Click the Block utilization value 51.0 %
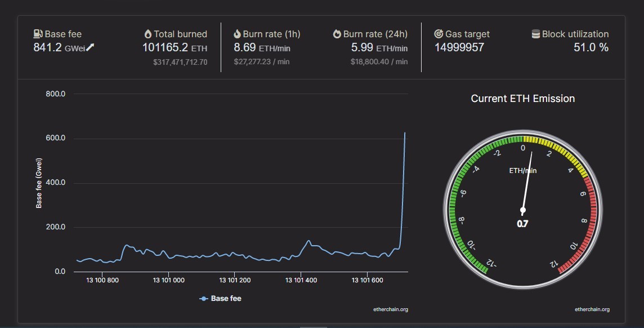The image size is (644, 328). [591, 48]
